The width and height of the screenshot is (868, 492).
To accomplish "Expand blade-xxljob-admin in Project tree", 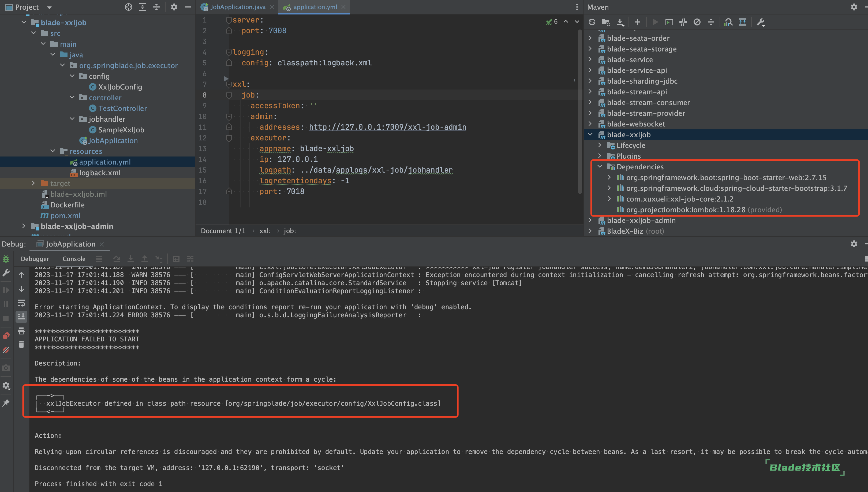I will (24, 226).
